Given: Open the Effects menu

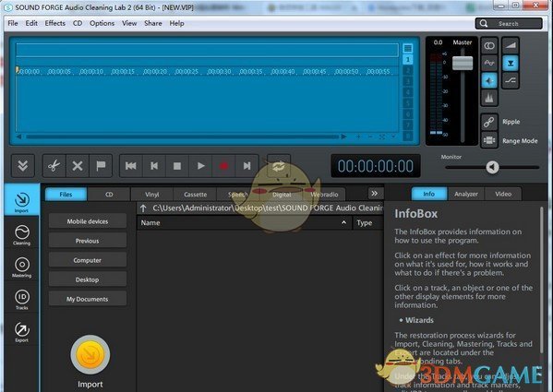Looking at the screenshot, I should (x=55, y=23).
